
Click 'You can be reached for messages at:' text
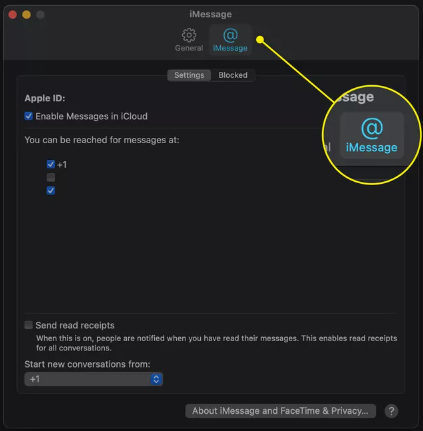[102, 140]
